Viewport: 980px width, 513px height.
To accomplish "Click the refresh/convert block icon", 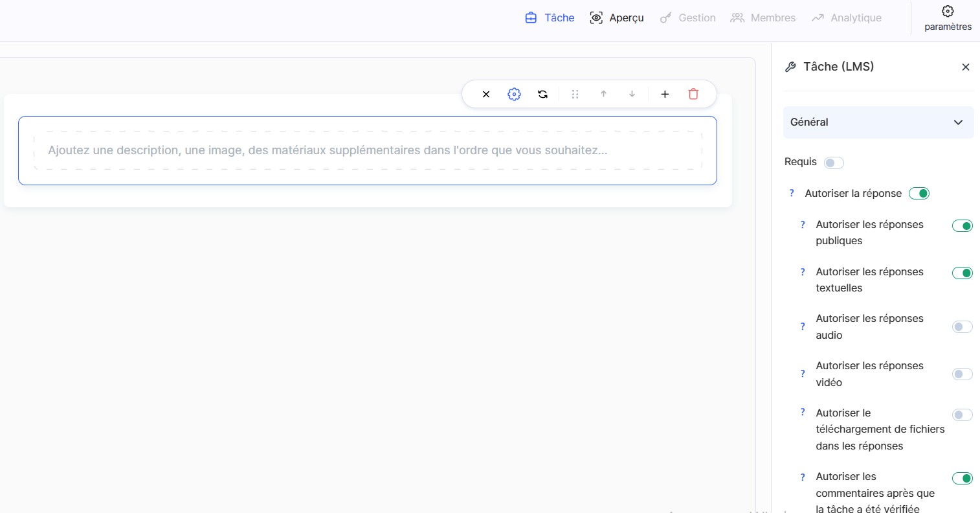I will [542, 94].
